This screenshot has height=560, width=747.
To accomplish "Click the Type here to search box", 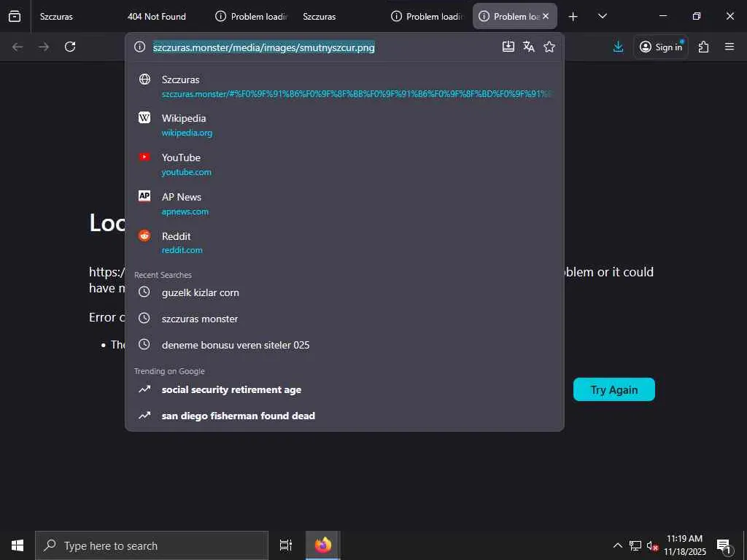I will coord(152,545).
